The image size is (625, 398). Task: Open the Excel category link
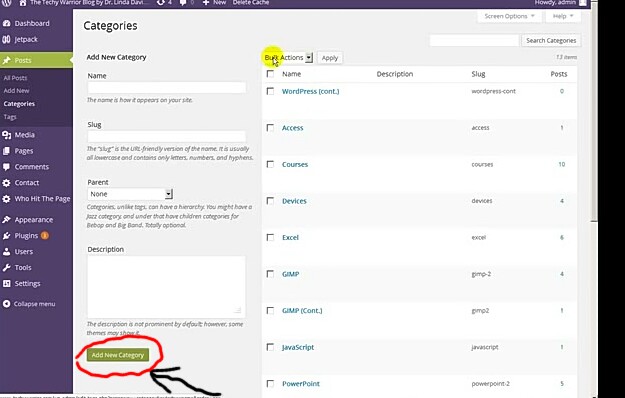coord(290,237)
